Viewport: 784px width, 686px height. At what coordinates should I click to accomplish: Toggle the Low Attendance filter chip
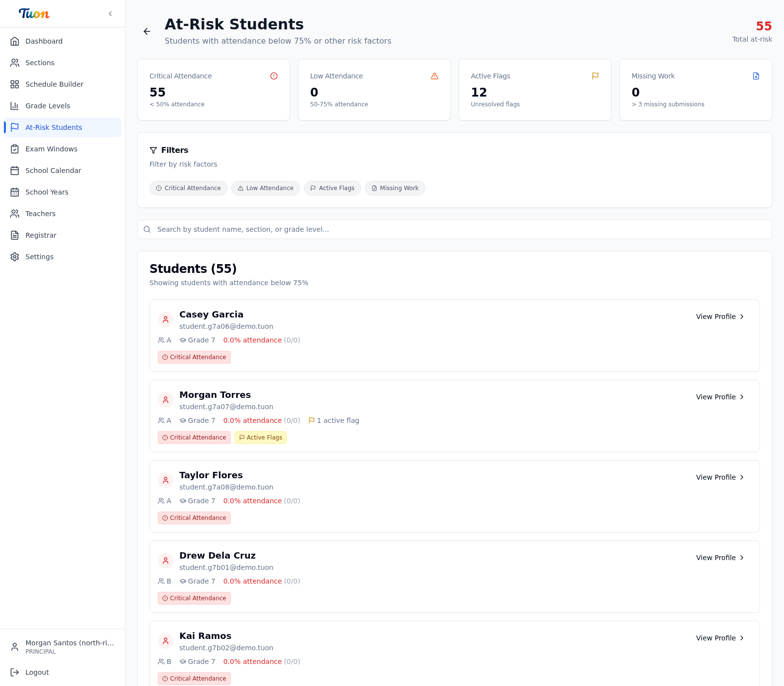click(x=265, y=188)
